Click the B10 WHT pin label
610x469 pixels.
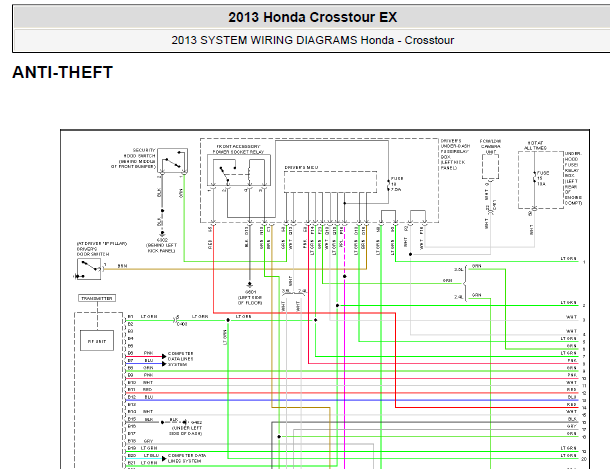(141, 383)
